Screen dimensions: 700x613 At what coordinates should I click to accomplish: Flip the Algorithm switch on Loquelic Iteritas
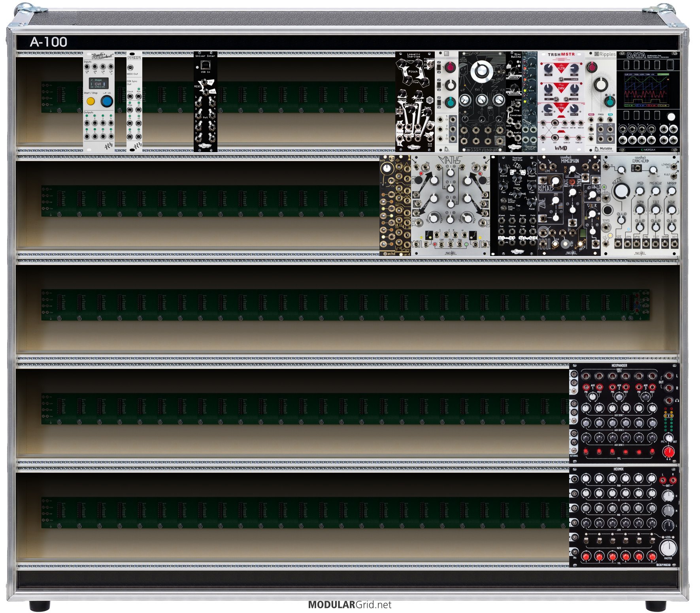click(430, 64)
